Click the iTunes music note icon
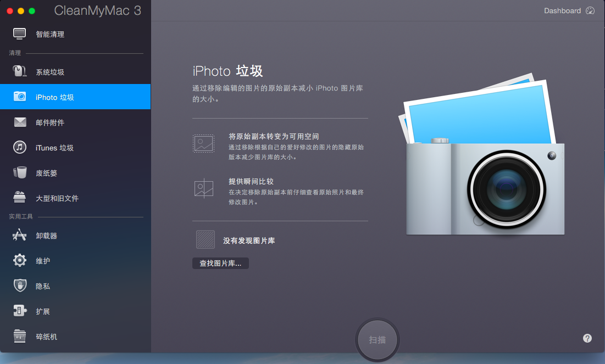Screen dimensions: 605x364 [x=20, y=147]
